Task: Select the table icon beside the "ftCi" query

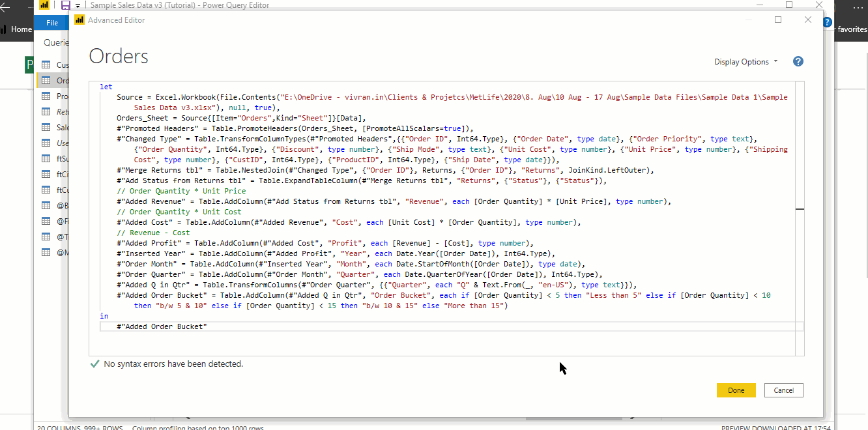Action: point(46,175)
